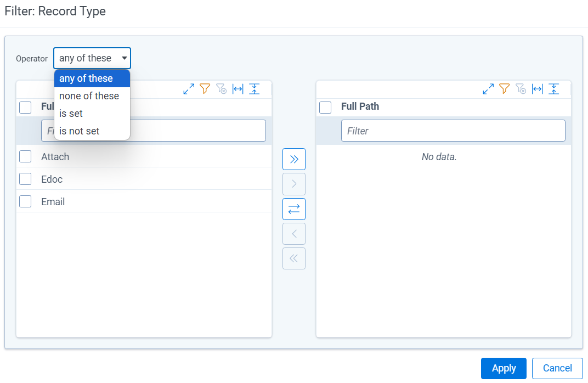Swap items between the two lists
This screenshot has width=588, height=383.
point(294,209)
